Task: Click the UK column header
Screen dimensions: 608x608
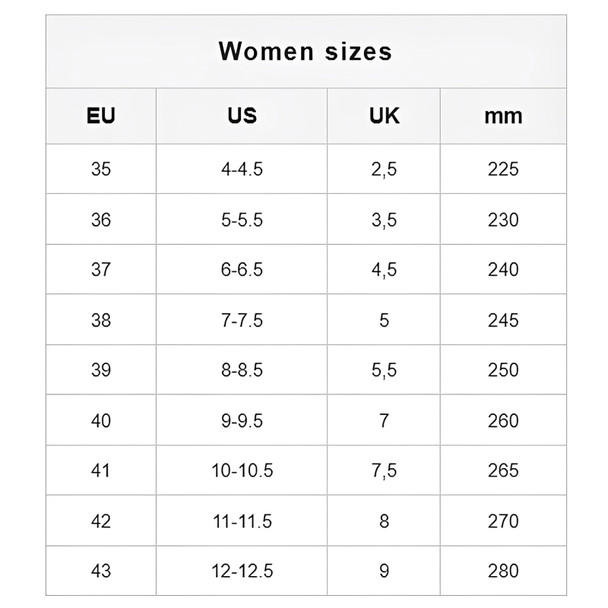Action: (x=384, y=116)
